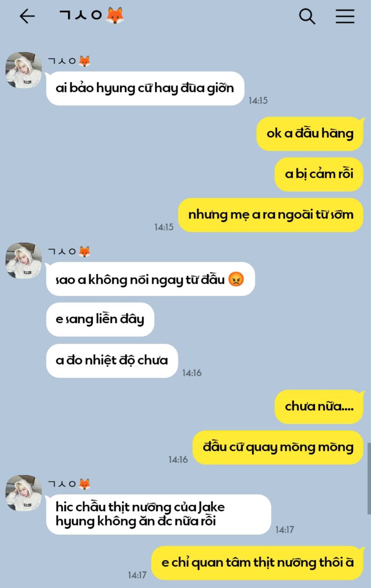The height and width of the screenshot is (588, 371).
Task: Click the chat scrollbar on right edge
Action: tap(369, 478)
